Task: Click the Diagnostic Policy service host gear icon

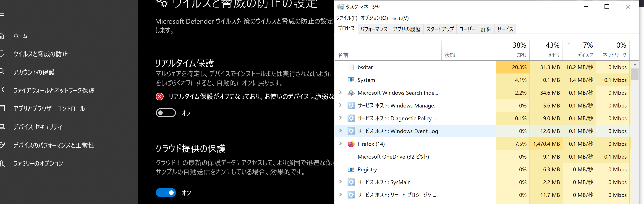Action: (x=351, y=118)
